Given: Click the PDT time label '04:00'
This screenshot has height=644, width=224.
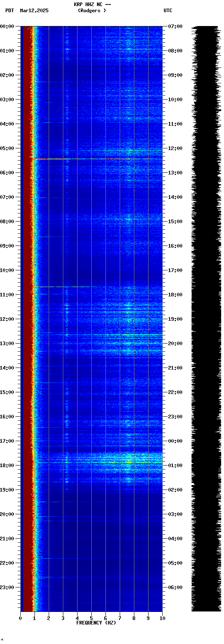Looking at the screenshot, I should pyautogui.click(x=7, y=124).
